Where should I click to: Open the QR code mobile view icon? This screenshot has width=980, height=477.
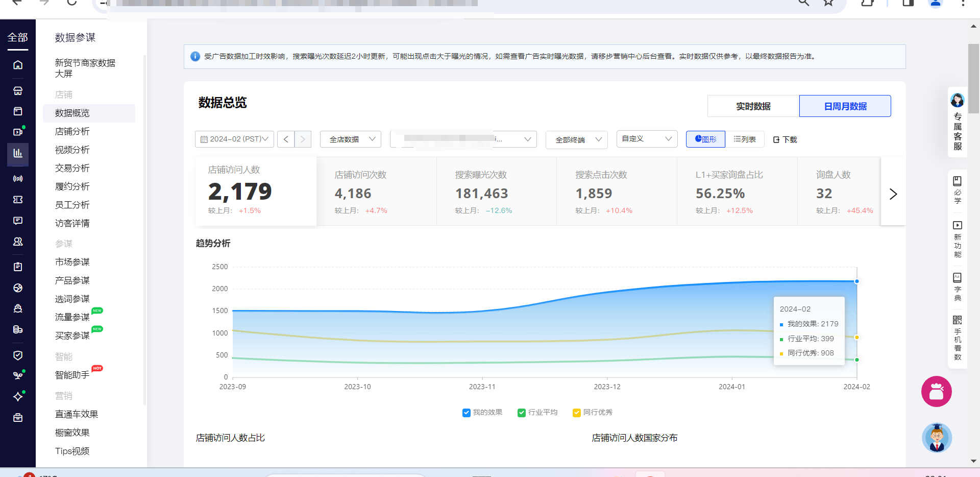pos(957,320)
